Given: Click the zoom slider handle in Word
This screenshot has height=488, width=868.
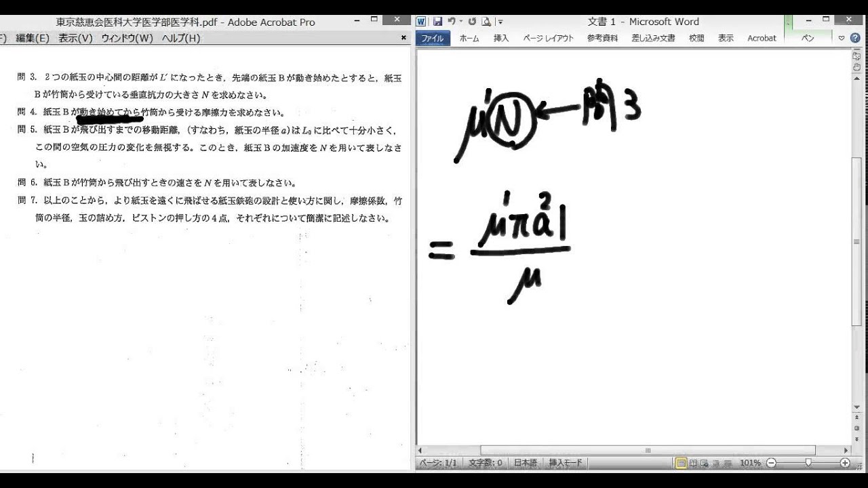Looking at the screenshot, I should (x=808, y=463).
